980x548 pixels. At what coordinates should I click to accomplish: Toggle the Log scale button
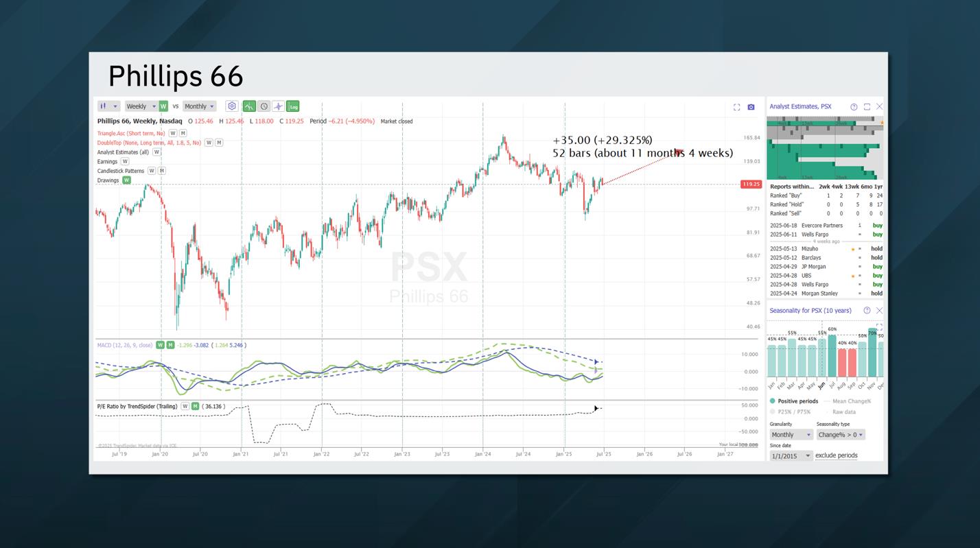(293, 106)
